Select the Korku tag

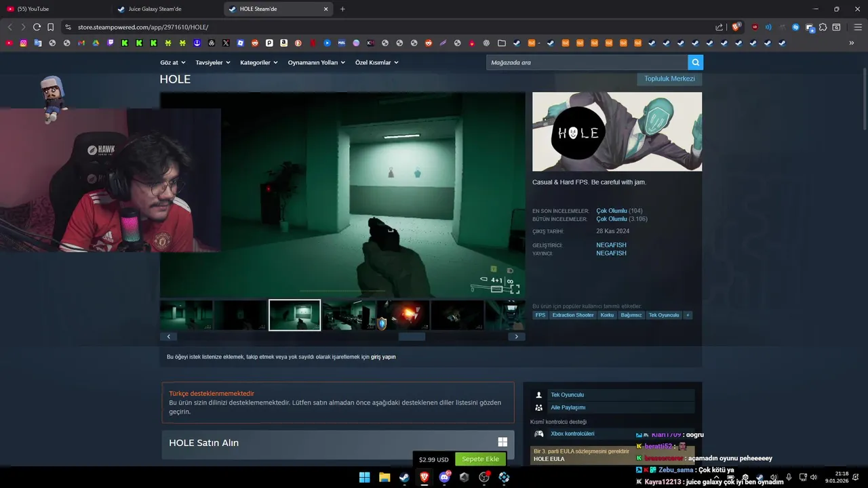click(x=607, y=315)
